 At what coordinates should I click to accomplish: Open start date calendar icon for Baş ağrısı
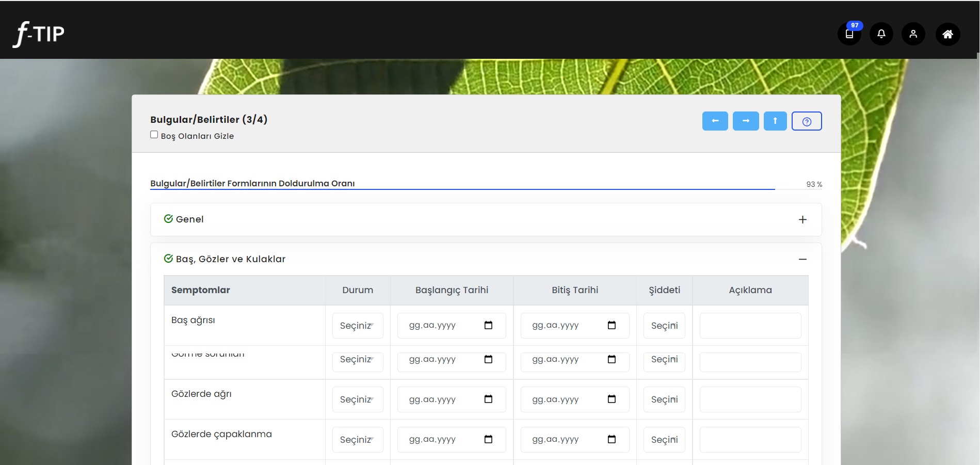(x=488, y=325)
